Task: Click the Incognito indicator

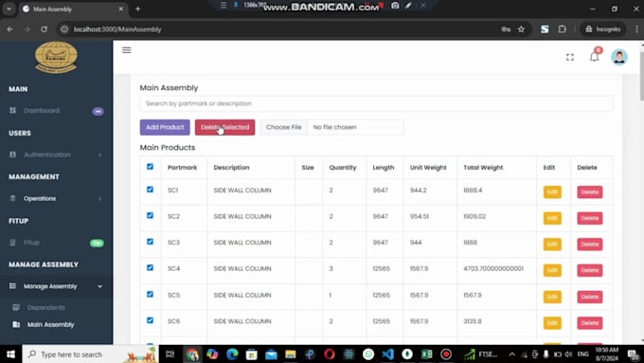Action: click(603, 29)
